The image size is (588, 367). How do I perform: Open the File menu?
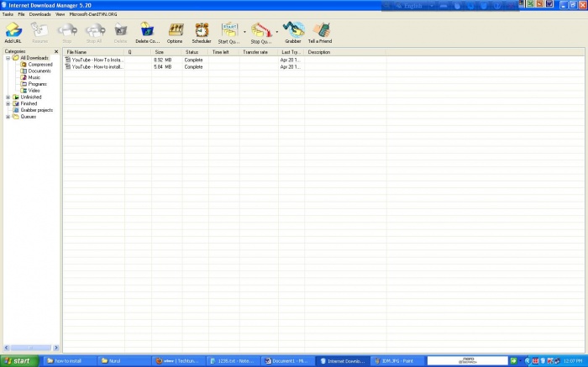tap(21, 14)
